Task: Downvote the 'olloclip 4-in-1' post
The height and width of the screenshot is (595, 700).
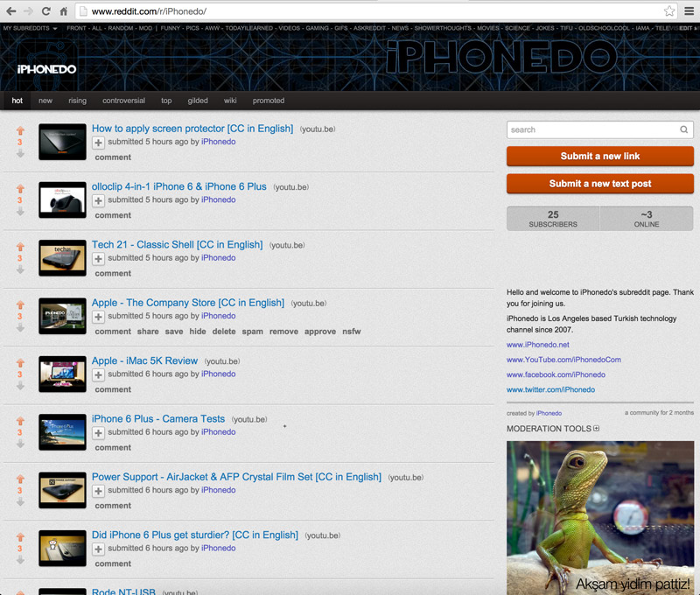Action: 20,212
